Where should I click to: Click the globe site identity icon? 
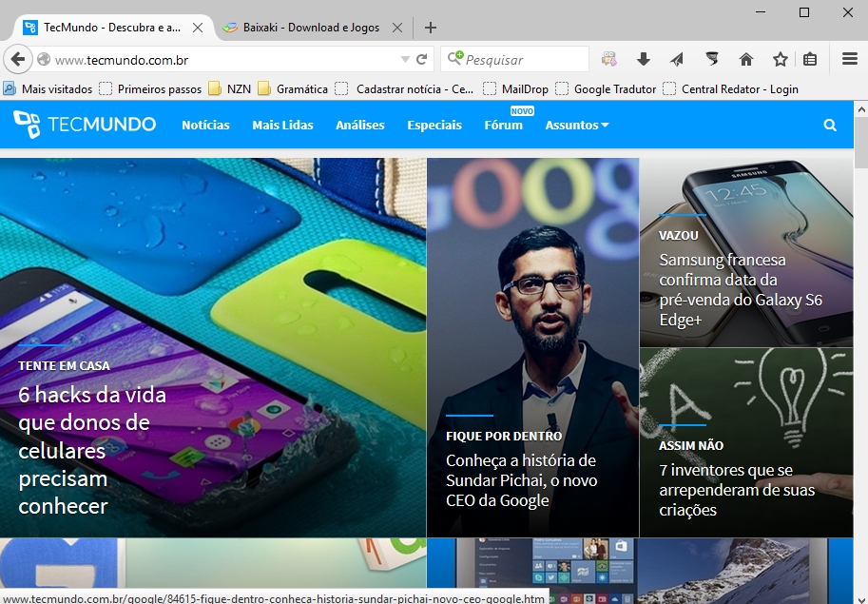(x=44, y=59)
